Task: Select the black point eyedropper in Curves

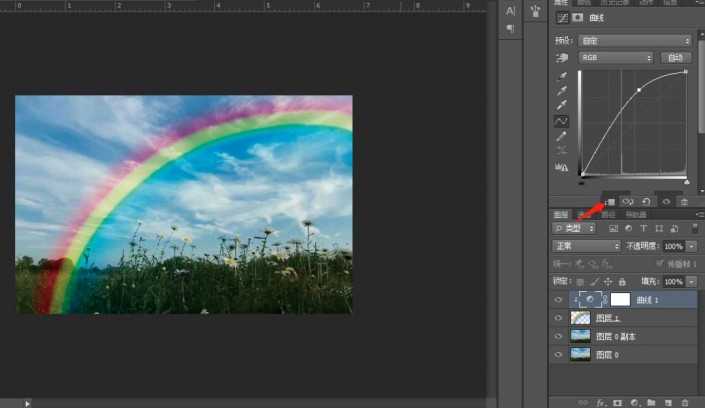Action: (562, 76)
